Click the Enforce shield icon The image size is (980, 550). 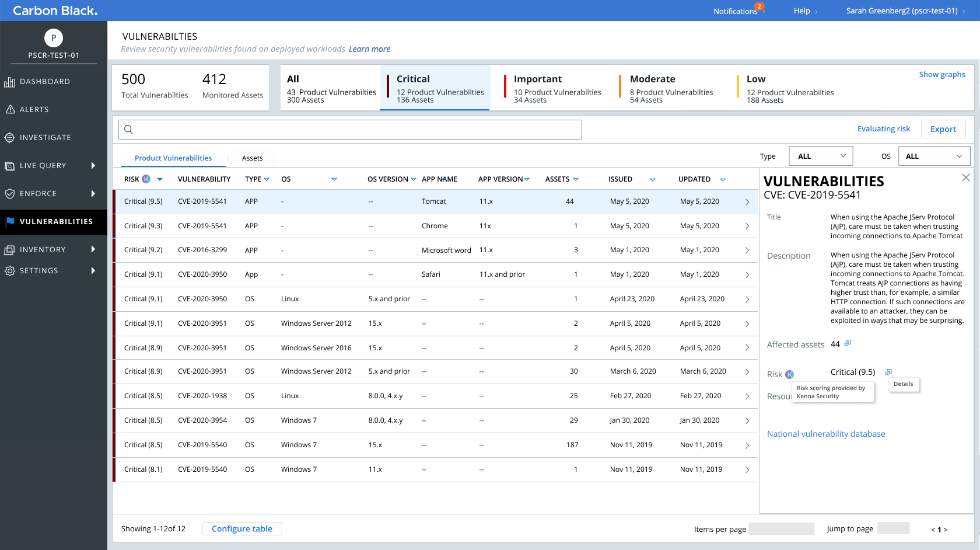pyautogui.click(x=9, y=194)
